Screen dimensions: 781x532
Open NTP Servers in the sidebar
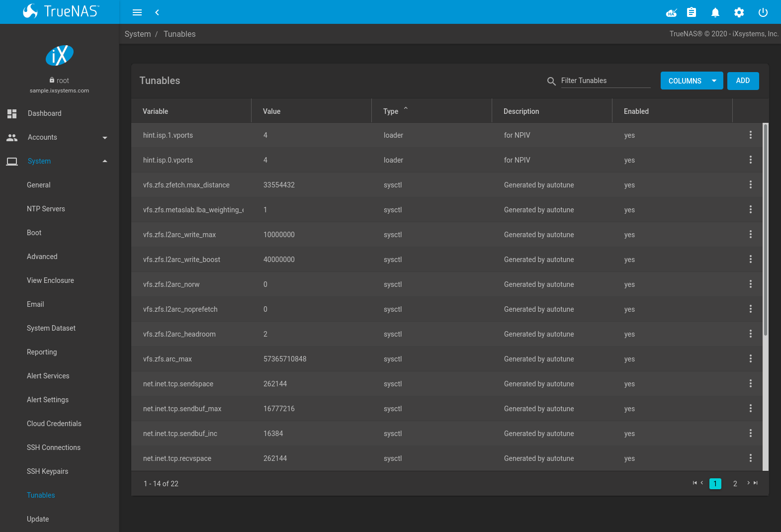tap(46, 209)
